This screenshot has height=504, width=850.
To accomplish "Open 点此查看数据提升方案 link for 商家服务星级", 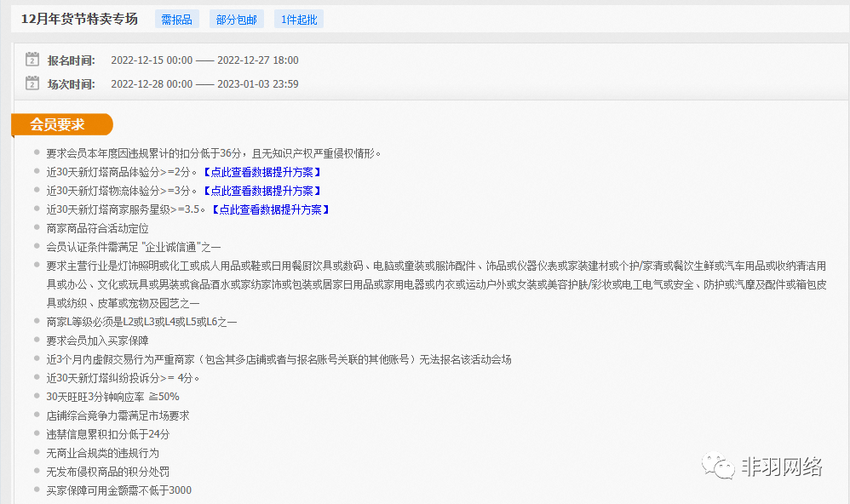I will click(270, 209).
